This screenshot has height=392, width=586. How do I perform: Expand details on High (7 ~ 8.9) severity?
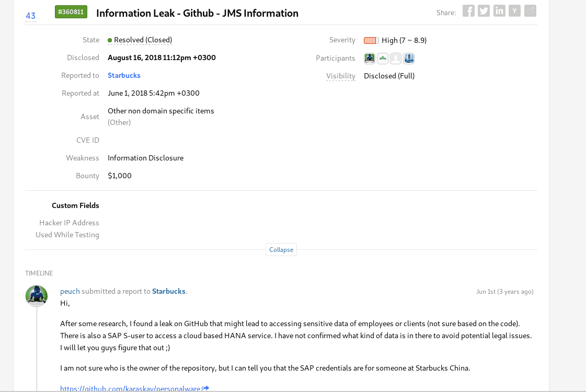tap(403, 40)
